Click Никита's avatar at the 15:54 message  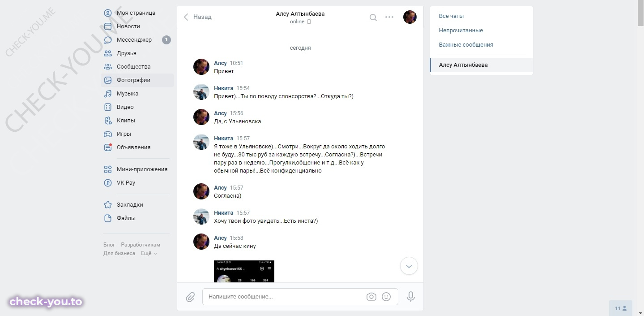coord(201,92)
